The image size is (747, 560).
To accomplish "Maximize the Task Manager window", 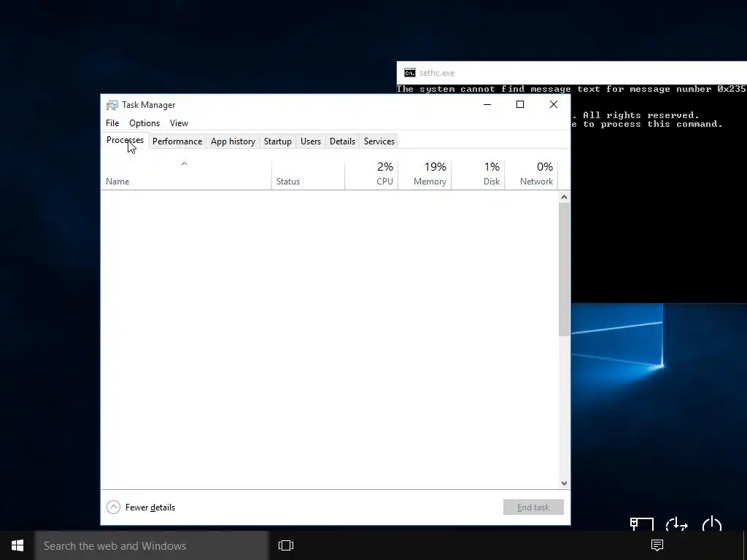I will 520,105.
